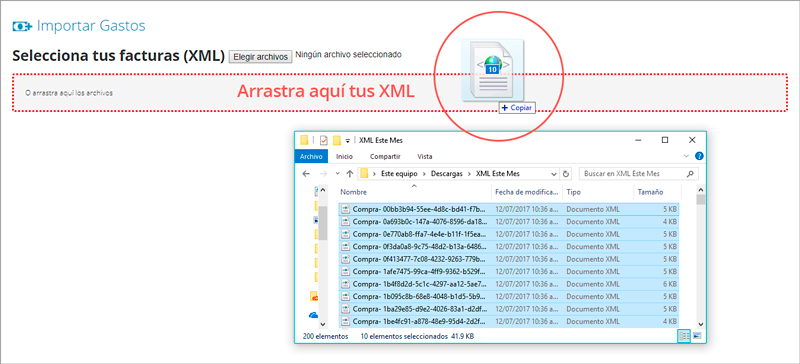Open the Vista ribbon tab

click(x=425, y=156)
